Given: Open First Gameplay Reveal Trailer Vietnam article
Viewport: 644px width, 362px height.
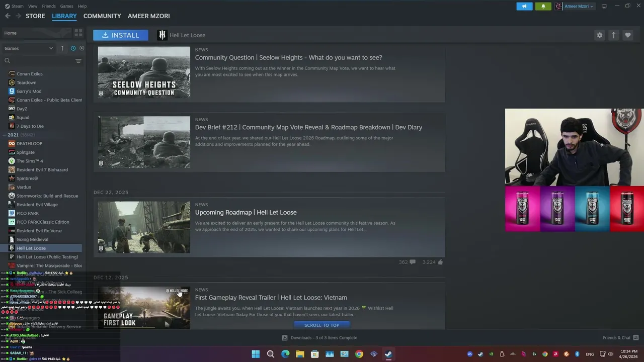Looking at the screenshot, I should coord(271,298).
